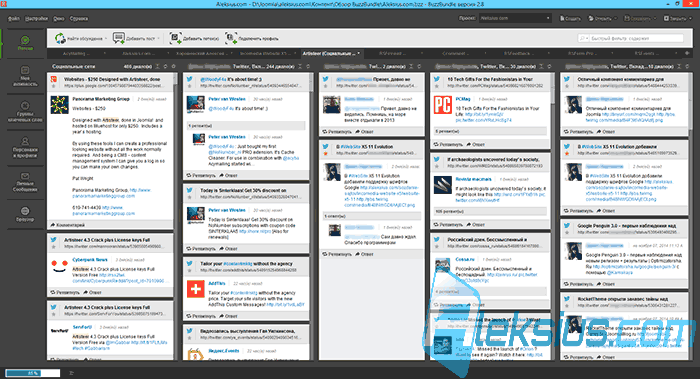
Task: Click Комментарий under the Panorama Marketing Group post
Action: pos(67,225)
